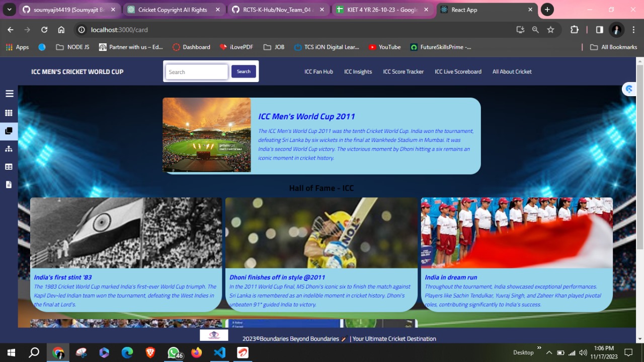Reload the page using the refresh button
Screen dimensions: 644x362
(44, 30)
